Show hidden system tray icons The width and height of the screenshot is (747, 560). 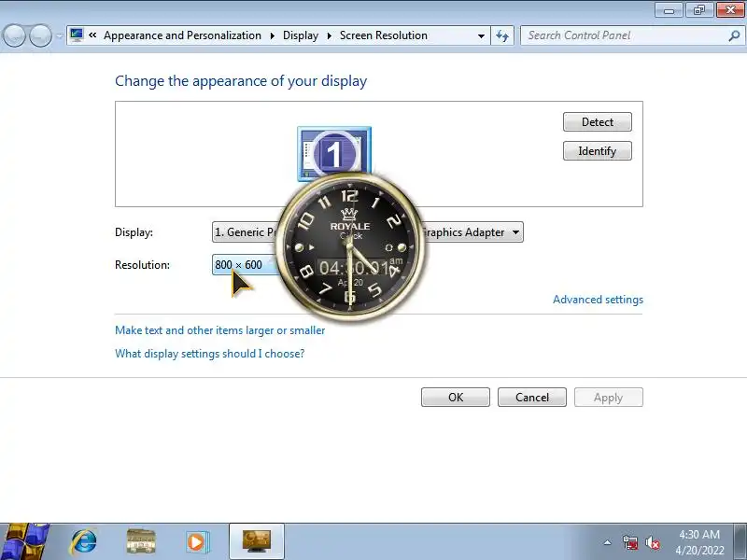pyautogui.click(x=608, y=542)
